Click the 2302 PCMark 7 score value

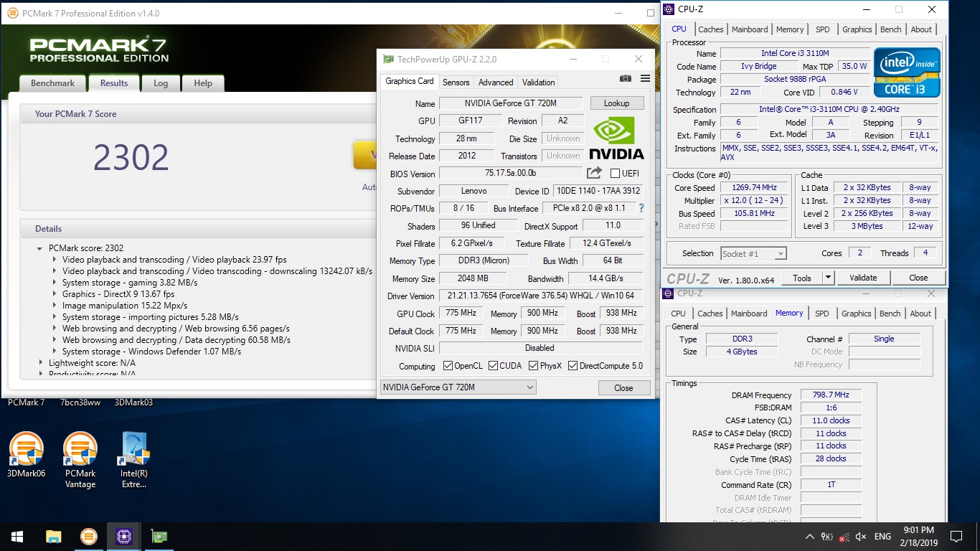(131, 158)
